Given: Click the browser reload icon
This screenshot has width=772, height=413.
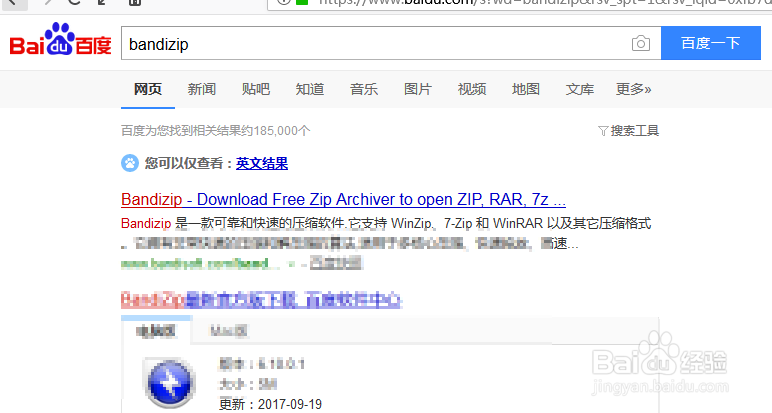Looking at the screenshot, I should pos(74,2).
